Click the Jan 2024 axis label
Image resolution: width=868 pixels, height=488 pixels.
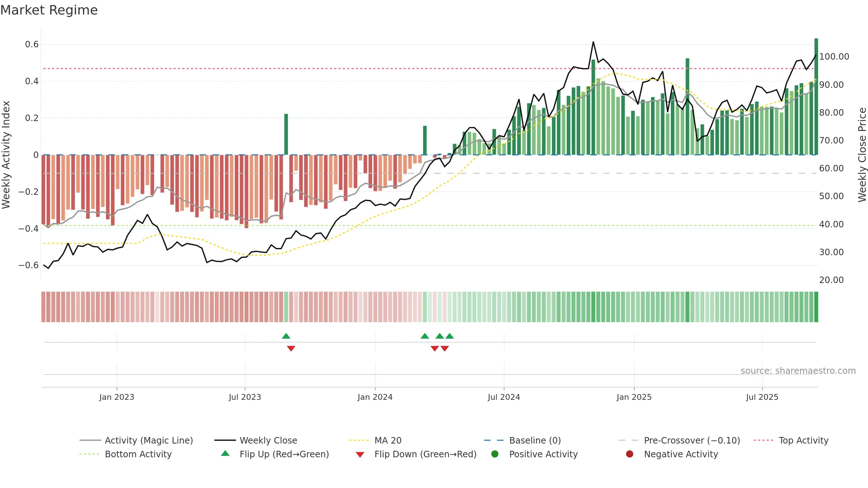[375, 397]
